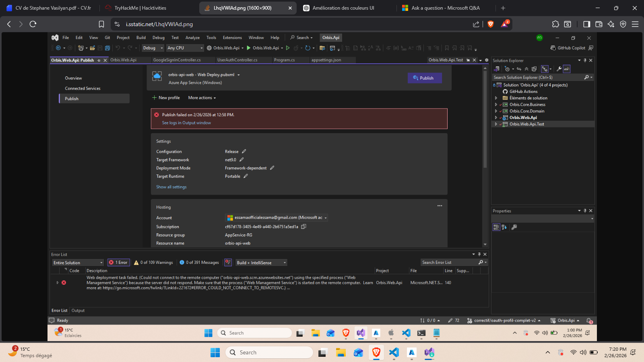Image resolution: width=644 pixels, height=362 pixels.
Task: Open the More actions dropdown
Action: point(202,98)
